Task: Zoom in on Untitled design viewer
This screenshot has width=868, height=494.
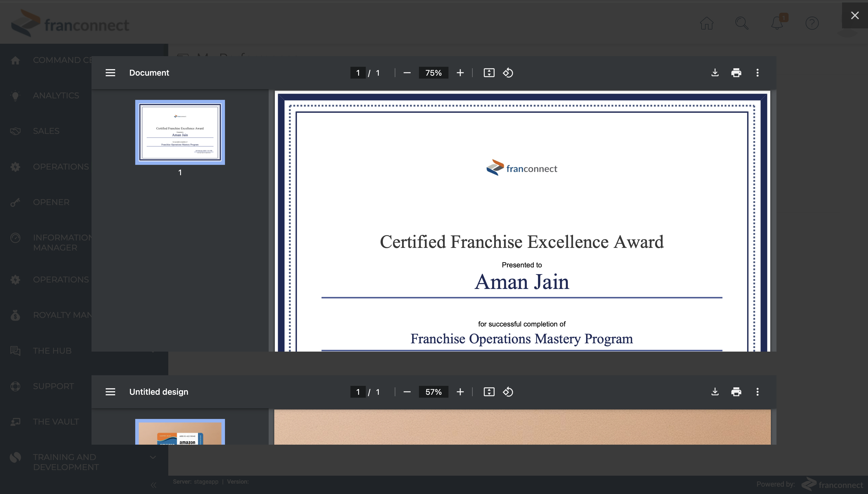Action: pos(460,392)
